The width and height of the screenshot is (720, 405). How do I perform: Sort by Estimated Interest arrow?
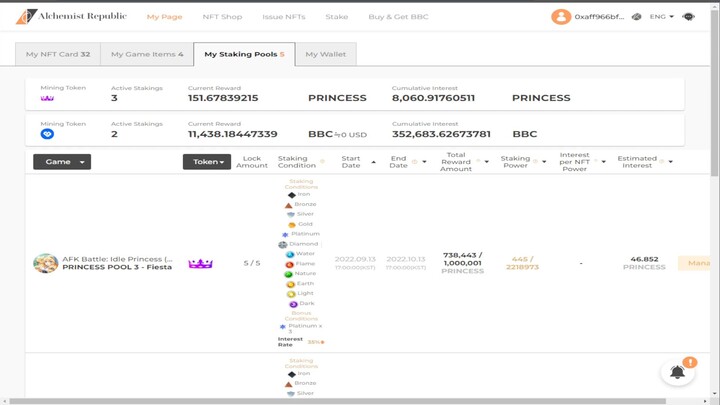pyautogui.click(x=671, y=162)
